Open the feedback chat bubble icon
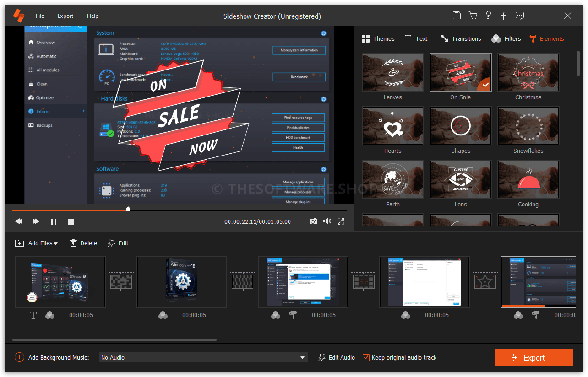 (x=519, y=15)
